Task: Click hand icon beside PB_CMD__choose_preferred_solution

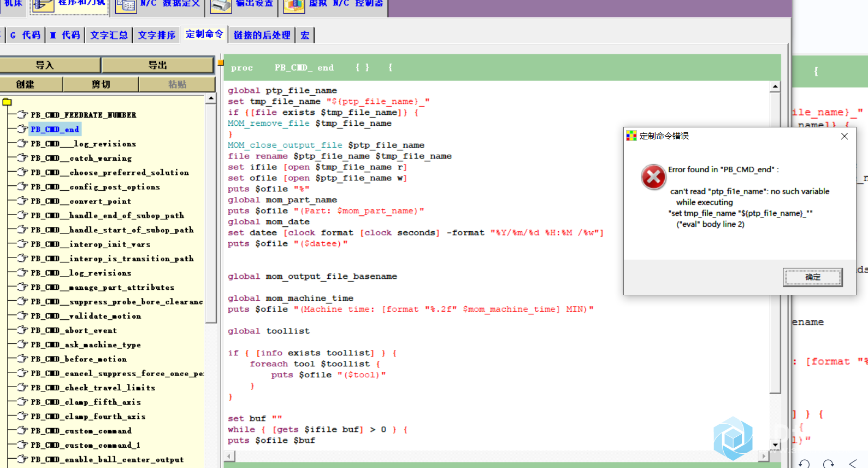Action: click(x=22, y=172)
